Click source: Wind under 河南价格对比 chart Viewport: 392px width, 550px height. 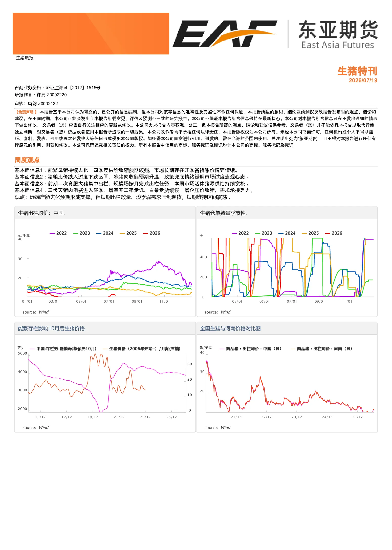click(x=217, y=428)
